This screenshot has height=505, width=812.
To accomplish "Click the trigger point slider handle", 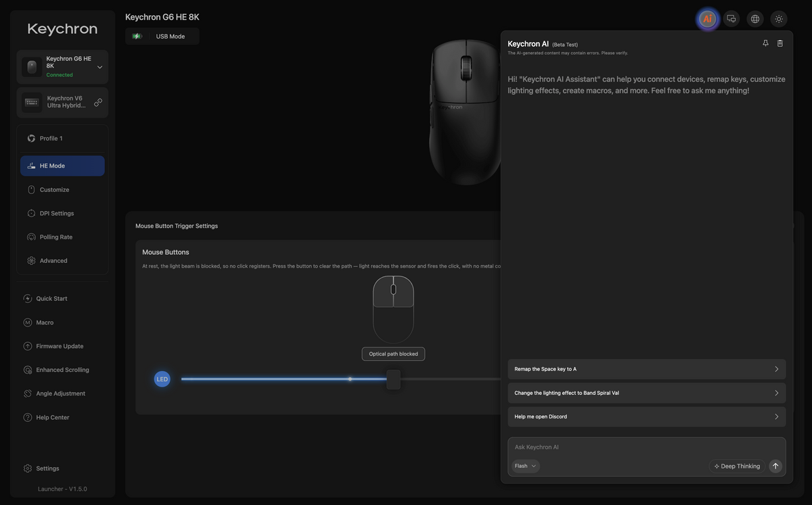I will (x=393, y=379).
